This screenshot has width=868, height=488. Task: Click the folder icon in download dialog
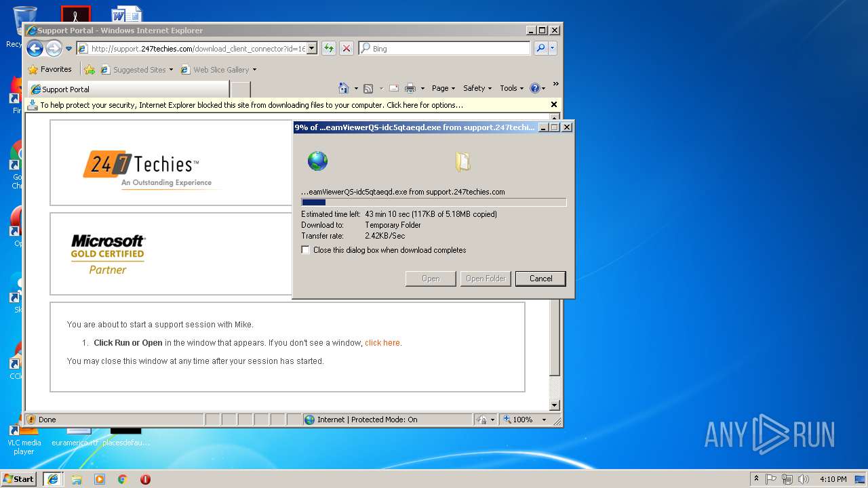click(463, 161)
